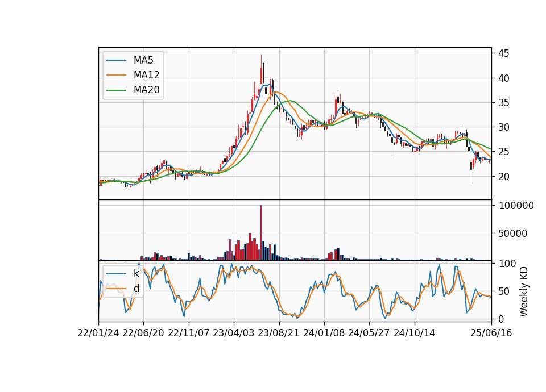
Task: Click the 100 label on the KD axis
Action: (507, 264)
